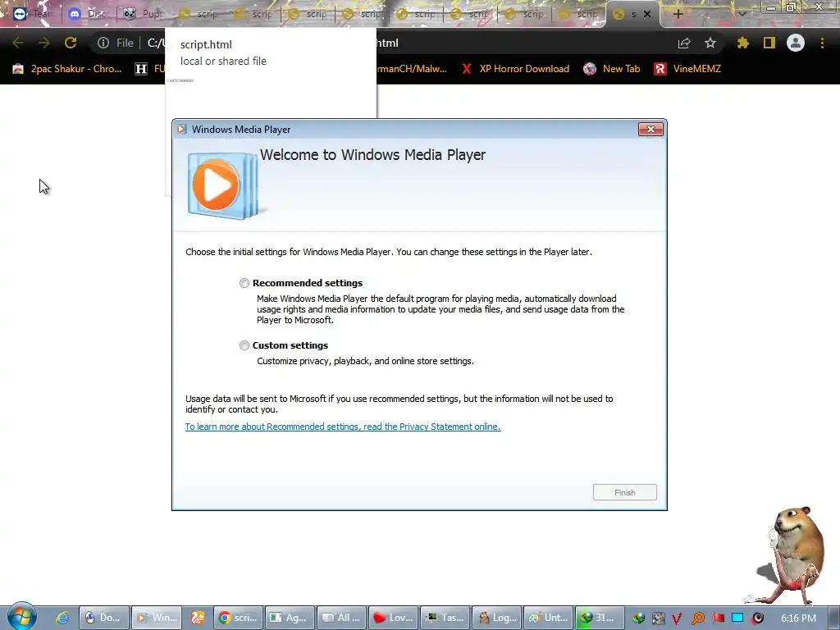Viewport: 840px width, 630px height.
Task: Select the Custom settings radio button
Action: coord(244,345)
